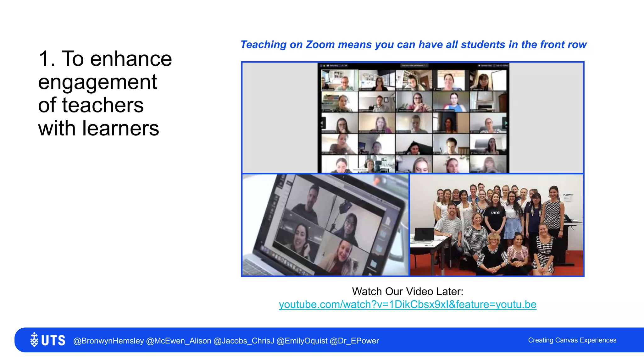Click 'Watch Our Video Later:' text
This screenshot has height=362, width=644.
pyautogui.click(x=408, y=291)
